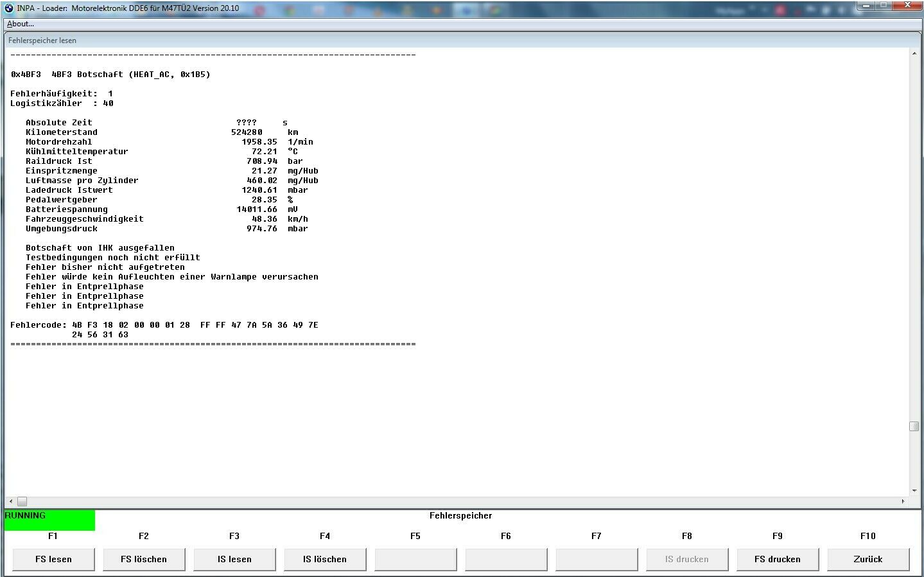Click the IS löschen button
The image size is (924, 577).
pyautogui.click(x=325, y=559)
